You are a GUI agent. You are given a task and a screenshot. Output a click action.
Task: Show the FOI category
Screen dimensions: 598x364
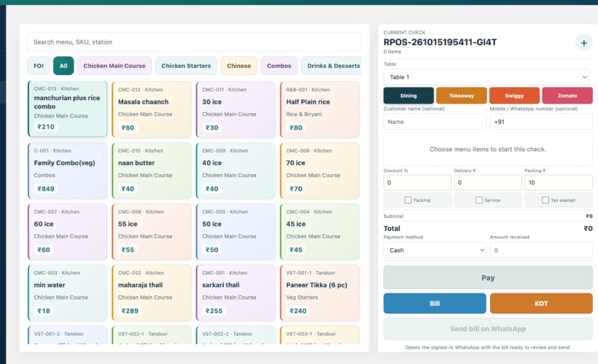click(38, 66)
